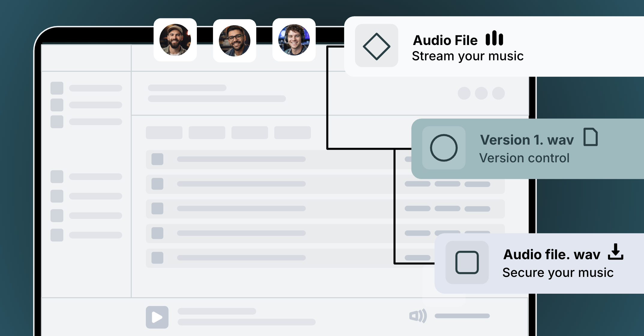
Task: Adjust the volume slider beside speaker icon
Action: 462,316
